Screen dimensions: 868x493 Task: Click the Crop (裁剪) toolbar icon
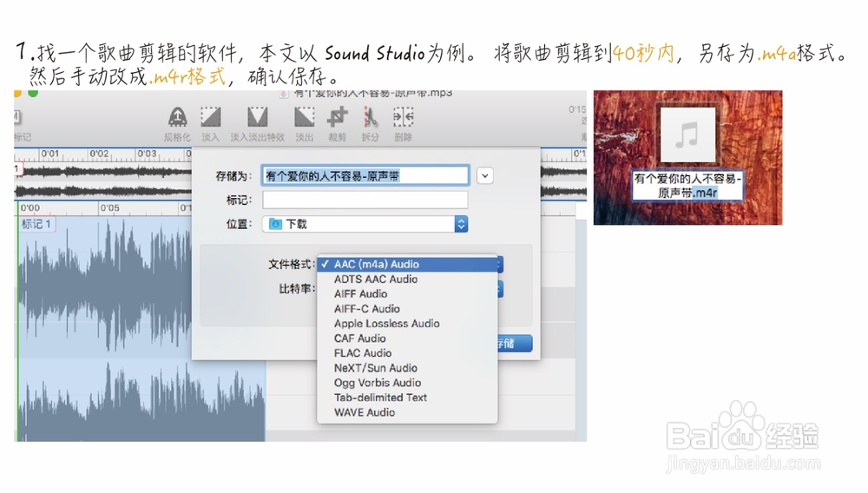(x=337, y=117)
